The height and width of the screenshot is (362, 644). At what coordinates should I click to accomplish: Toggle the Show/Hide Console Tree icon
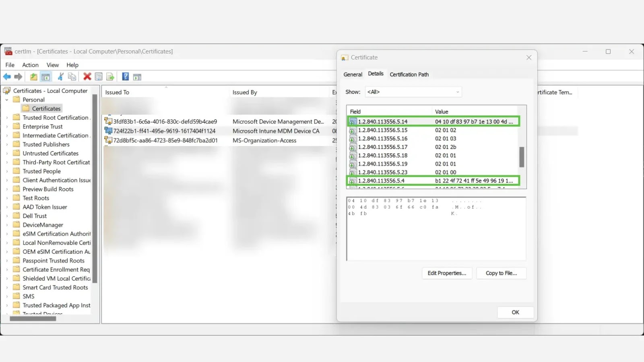tap(45, 76)
